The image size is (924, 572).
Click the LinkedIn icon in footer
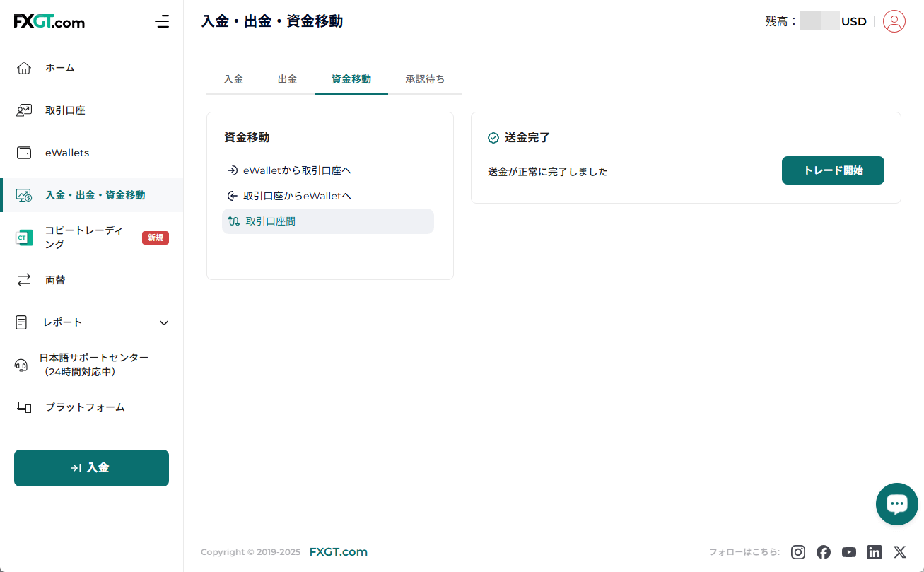point(875,552)
